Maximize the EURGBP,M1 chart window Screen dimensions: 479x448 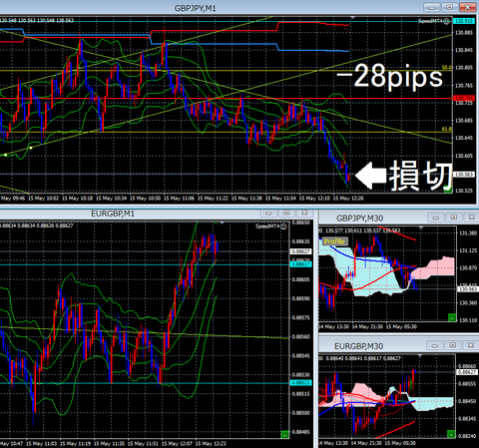point(286,213)
